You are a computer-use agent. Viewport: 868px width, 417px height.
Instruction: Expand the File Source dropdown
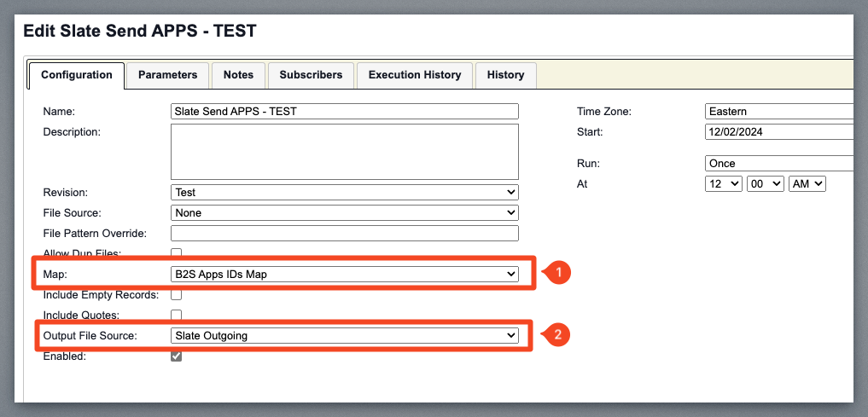click(x=344, y=212)
